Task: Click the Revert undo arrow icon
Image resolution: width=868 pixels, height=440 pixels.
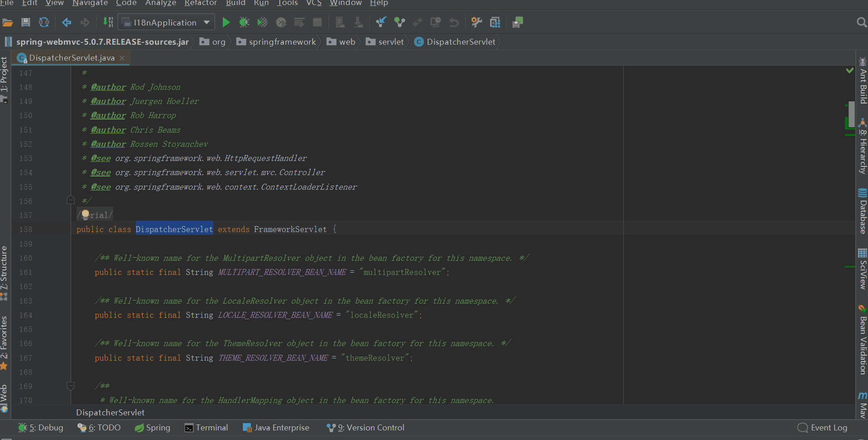Action: [454, 22]
